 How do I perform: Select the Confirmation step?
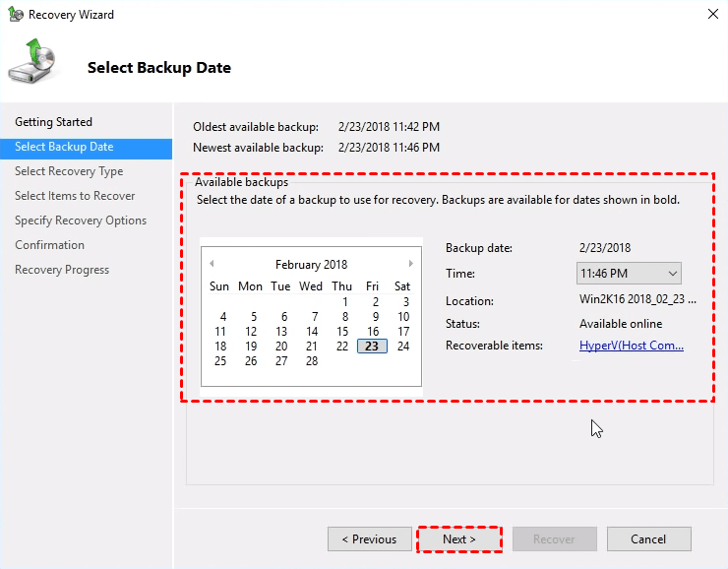point(49,245)
